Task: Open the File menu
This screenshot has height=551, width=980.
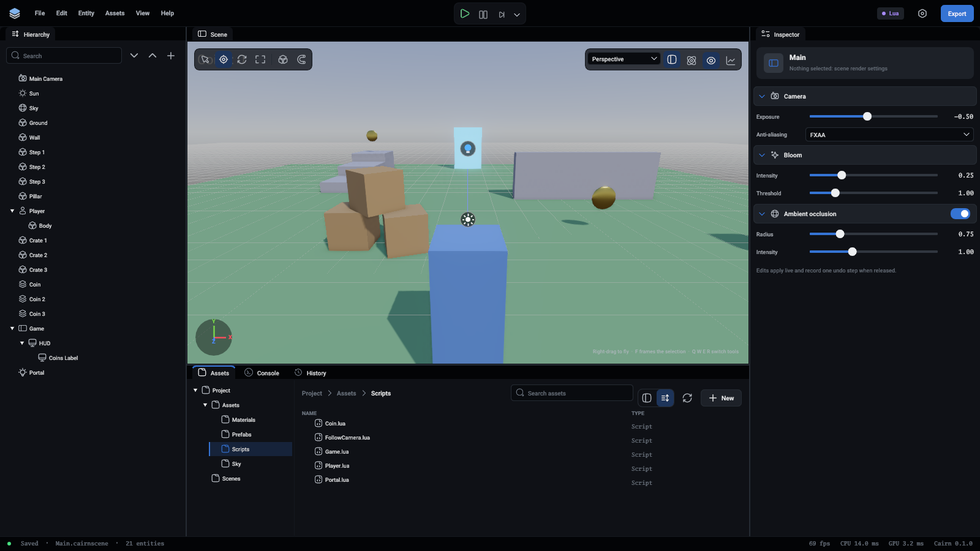Action: click(40, 13)
